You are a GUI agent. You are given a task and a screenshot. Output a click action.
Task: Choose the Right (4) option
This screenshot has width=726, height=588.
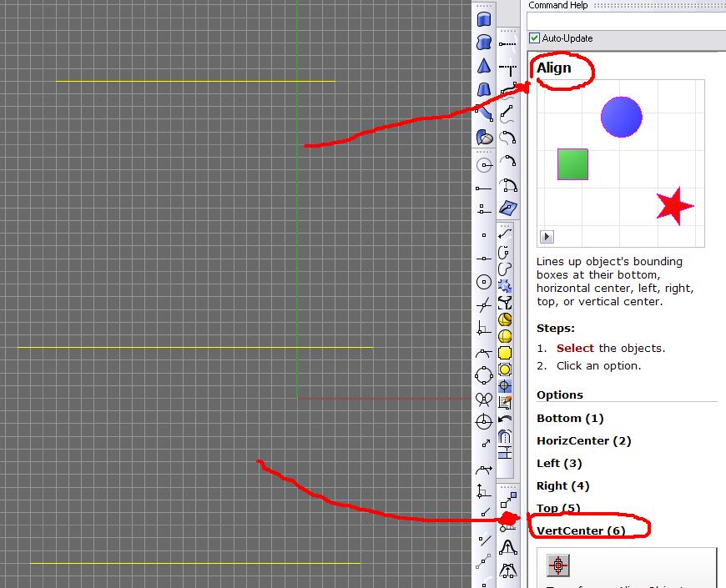(x=563, y=486)
